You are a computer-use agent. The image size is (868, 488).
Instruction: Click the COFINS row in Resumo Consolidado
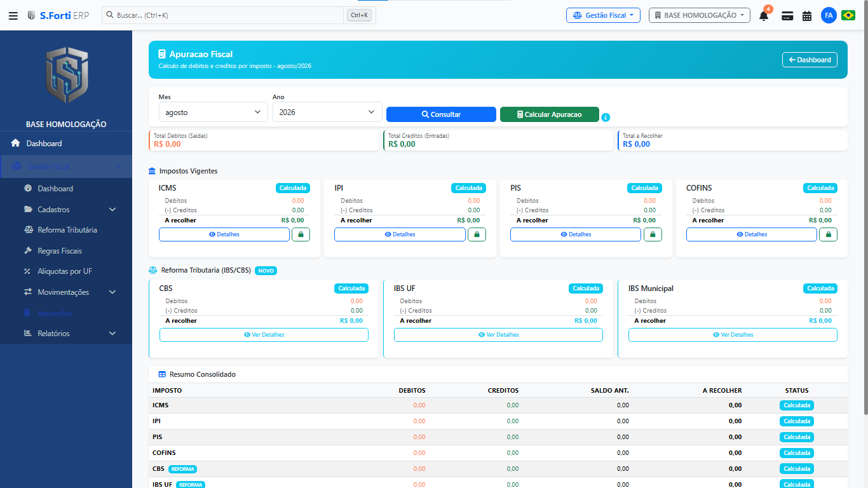[498, 453]
